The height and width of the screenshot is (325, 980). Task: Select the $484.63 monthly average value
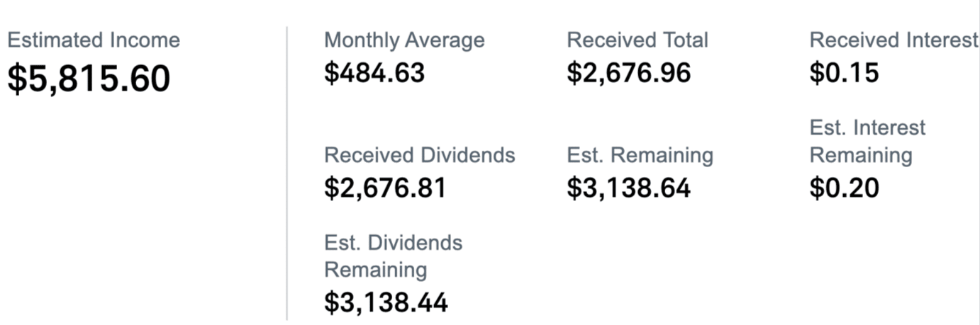[374, 72]
